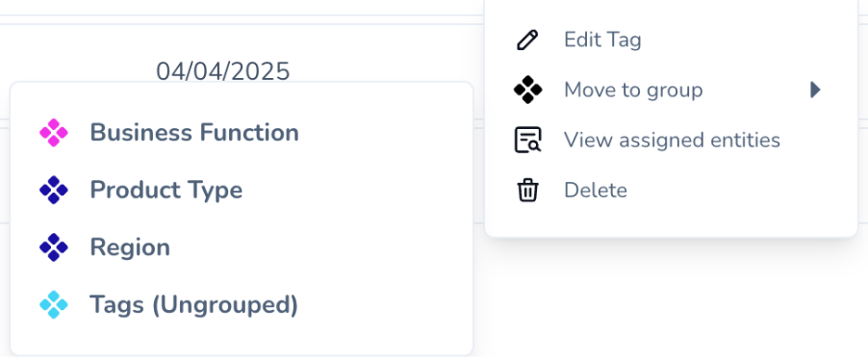Open the Move to group menu entry

click(670, 90)
